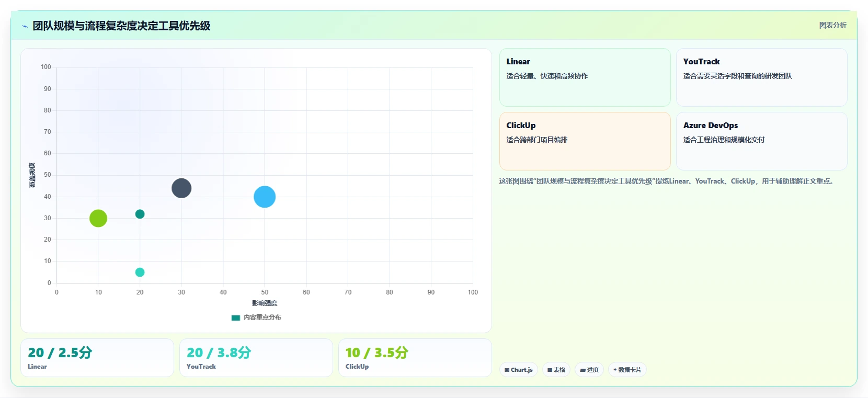Click the 10 / 3.5分 ClickUp stat card
This screenshot has width=868, height=398.
[415, 358]
